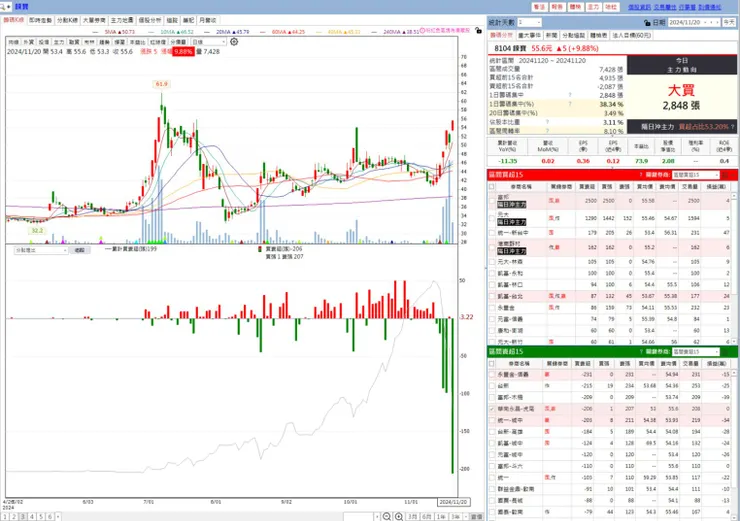The image size is (740, 521).
Task: Toggle the lock icon above the chart
Action: 478,31
